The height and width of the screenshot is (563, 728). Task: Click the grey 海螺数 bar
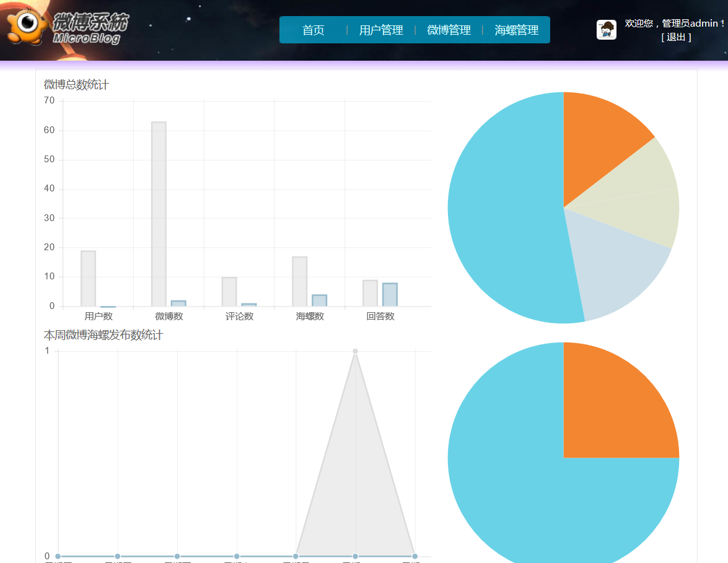coord(299,281)
